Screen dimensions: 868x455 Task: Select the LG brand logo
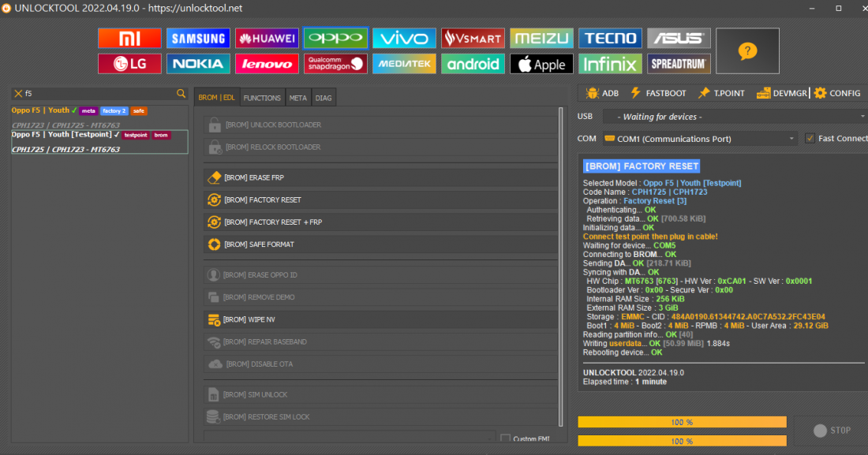129,64
